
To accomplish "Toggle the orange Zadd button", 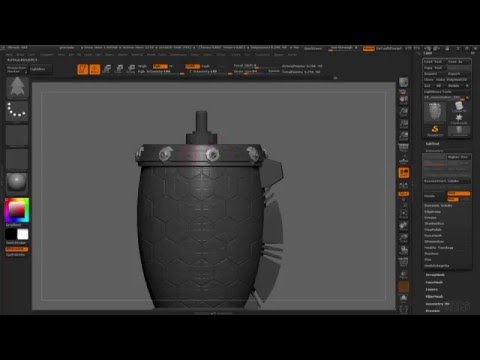I will [193, 66].
